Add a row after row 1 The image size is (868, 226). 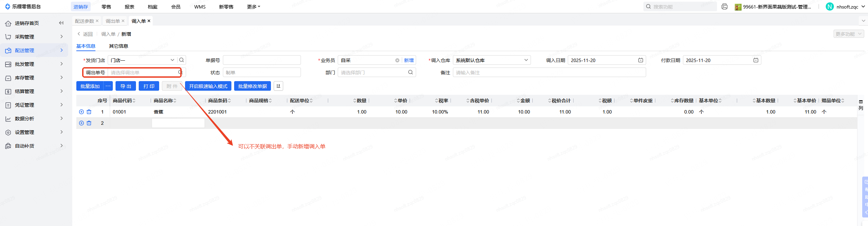[x=81, y=112]
